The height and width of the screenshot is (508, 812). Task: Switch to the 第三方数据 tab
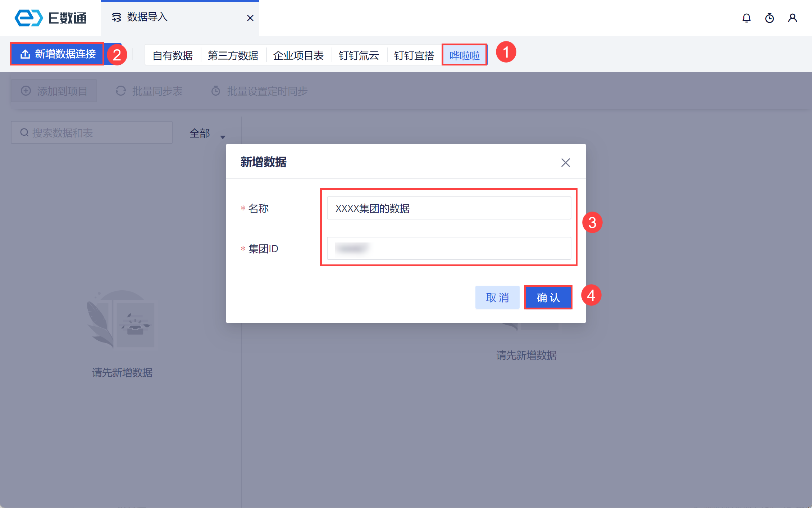pyautogui.click(x=233, y=55)
